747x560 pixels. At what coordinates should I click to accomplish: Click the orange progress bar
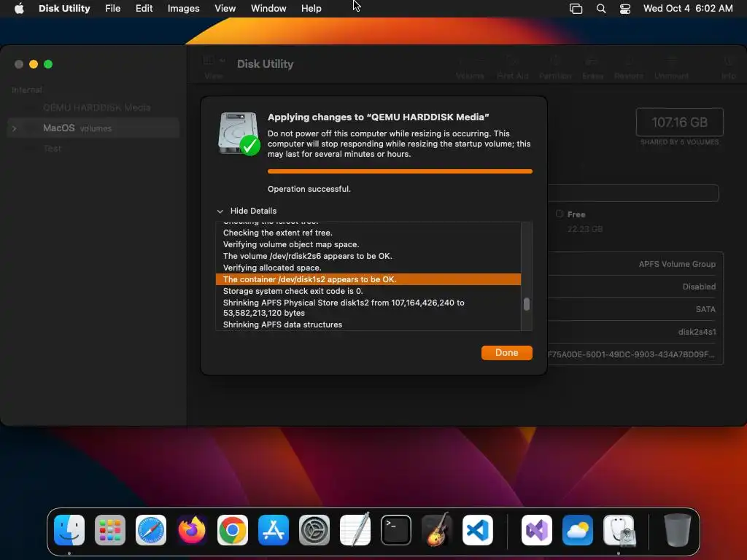coord(400,171)
